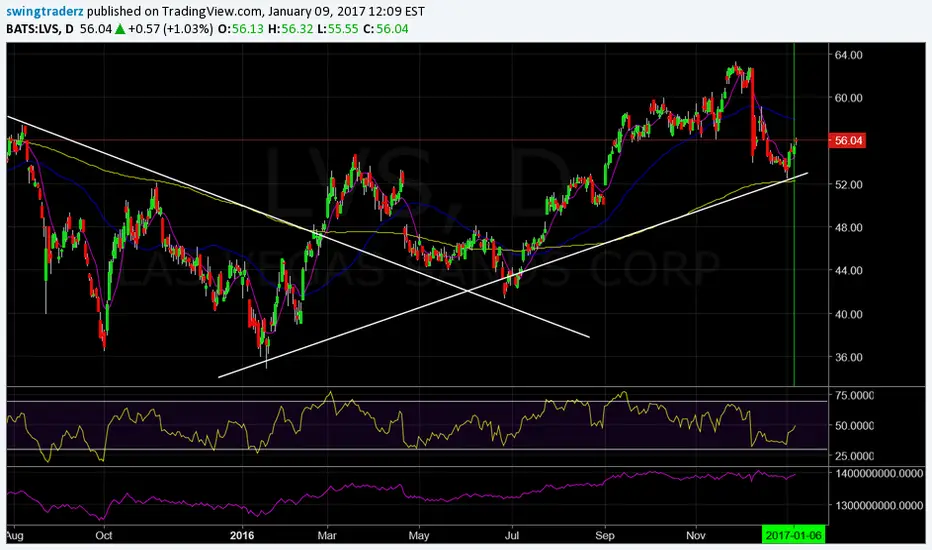Click the 36.00 price axis label

849,357
